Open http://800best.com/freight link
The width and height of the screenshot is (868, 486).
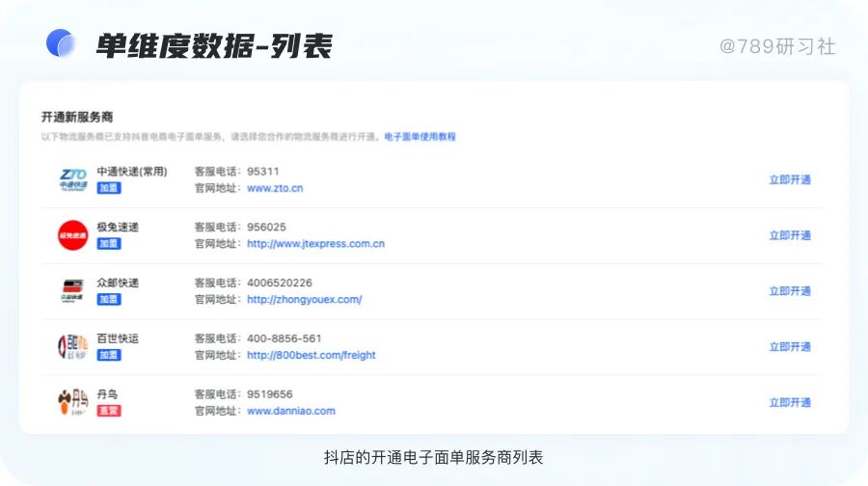(x=312, y=355)
